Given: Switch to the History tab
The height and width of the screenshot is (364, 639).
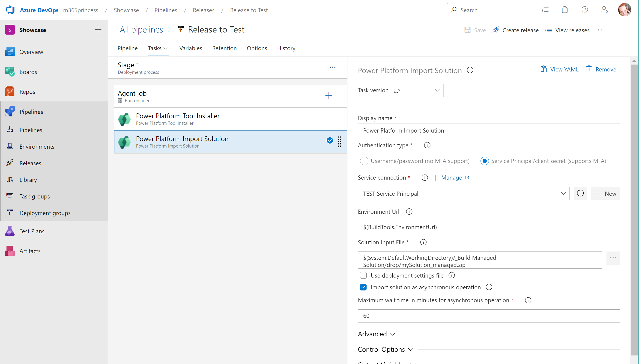Looking at the screenshot, I should (286, 48).
